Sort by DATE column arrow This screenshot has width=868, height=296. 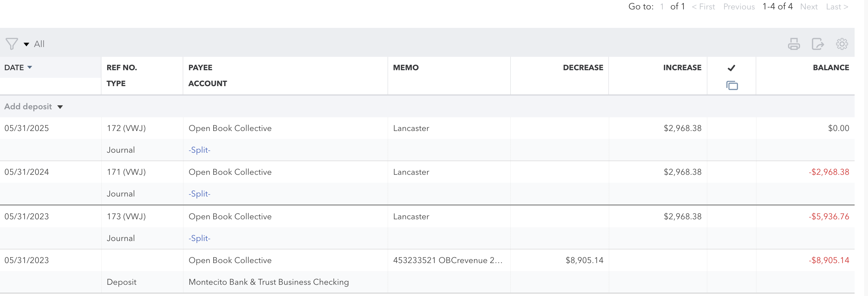(30, 68)
